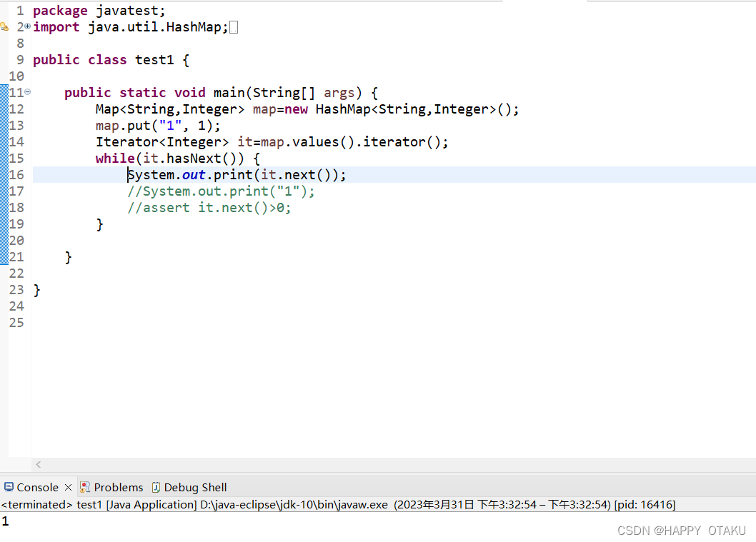This screenshot has height=542, width=756.
Task: Collapse the main method fold marker on line 11
Action: (26, 92)
